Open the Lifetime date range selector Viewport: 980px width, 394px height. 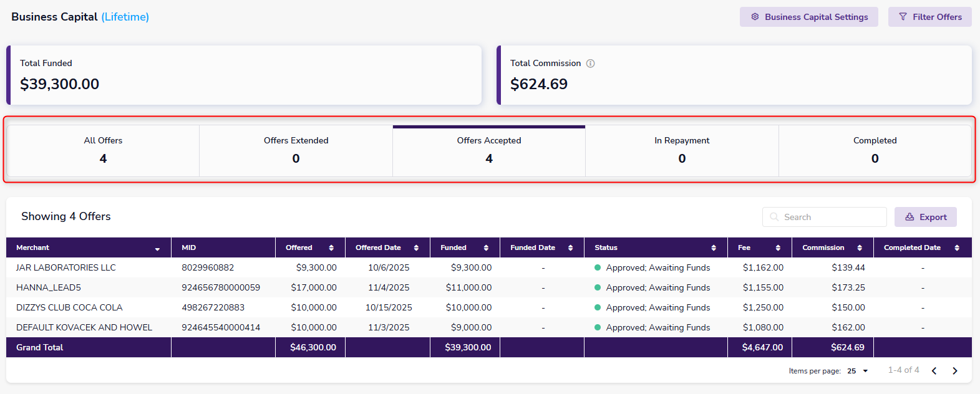click(x=125, y=17)
